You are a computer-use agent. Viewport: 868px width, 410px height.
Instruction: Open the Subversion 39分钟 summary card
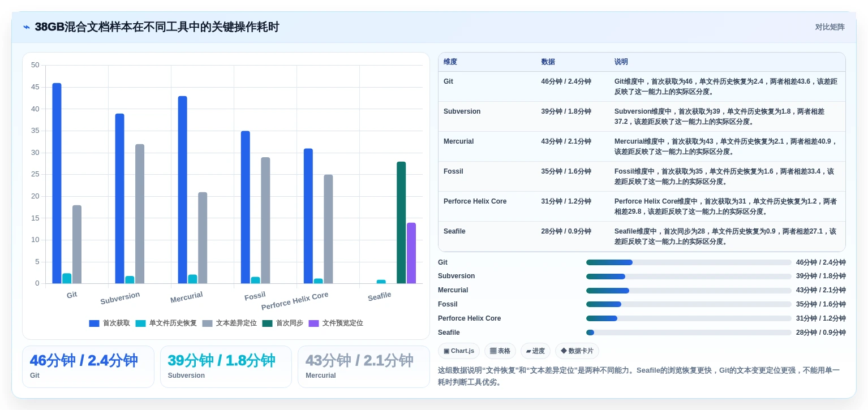coord(226,366)
